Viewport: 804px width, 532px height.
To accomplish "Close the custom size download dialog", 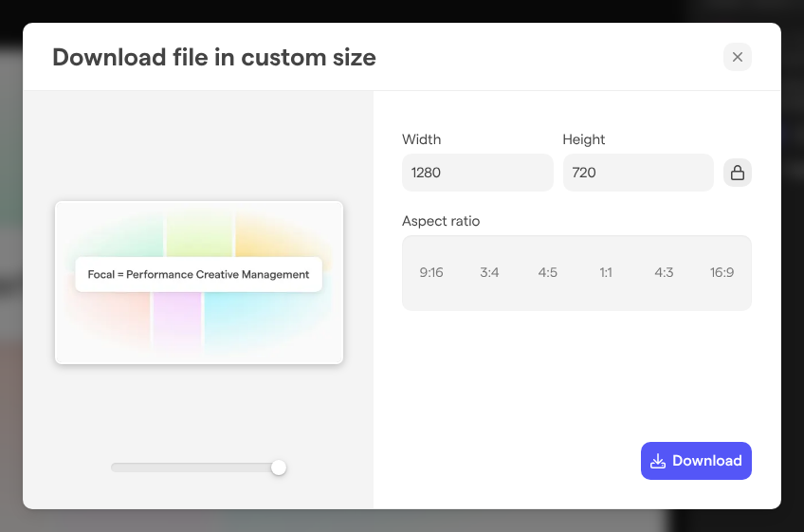I will point(738,57).
